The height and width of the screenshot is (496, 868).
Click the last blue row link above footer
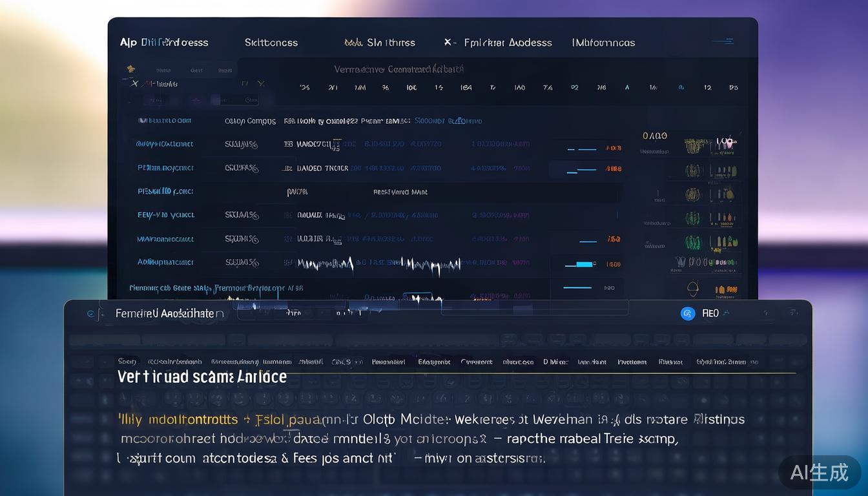[165, 262]
